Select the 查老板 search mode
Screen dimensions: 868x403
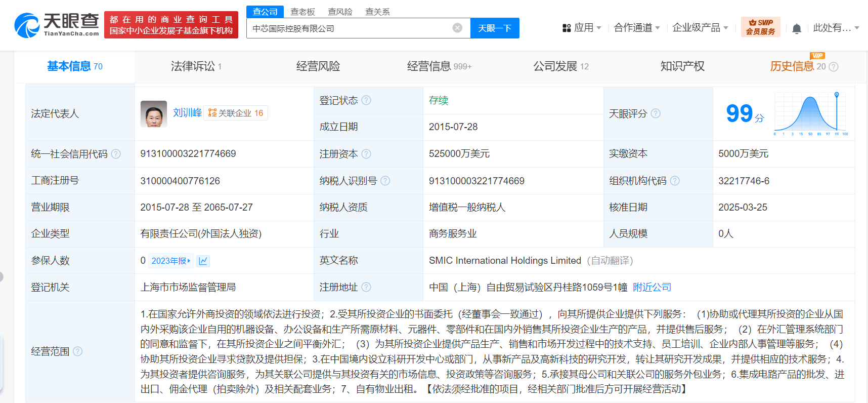click(x=302, y=12)
